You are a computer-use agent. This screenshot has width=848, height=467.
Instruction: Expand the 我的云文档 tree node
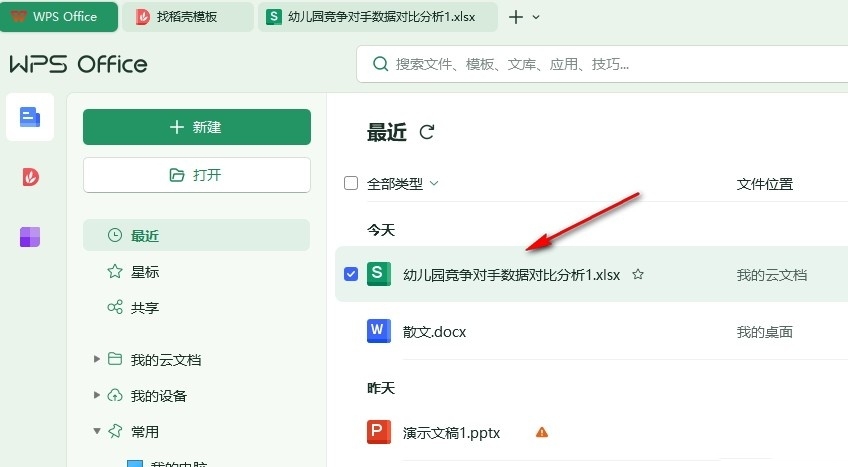point(97,359)
